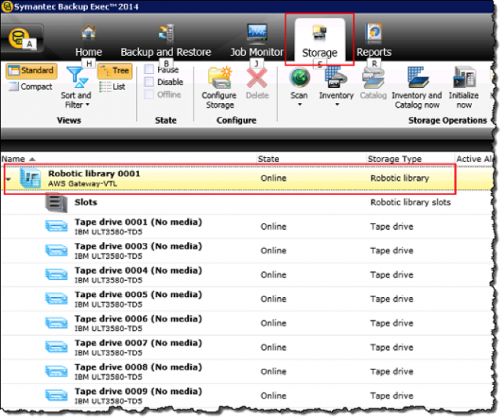Click the Configure Storage icon
This screenshot has width=504, height=420.
(x=220, y=78)
